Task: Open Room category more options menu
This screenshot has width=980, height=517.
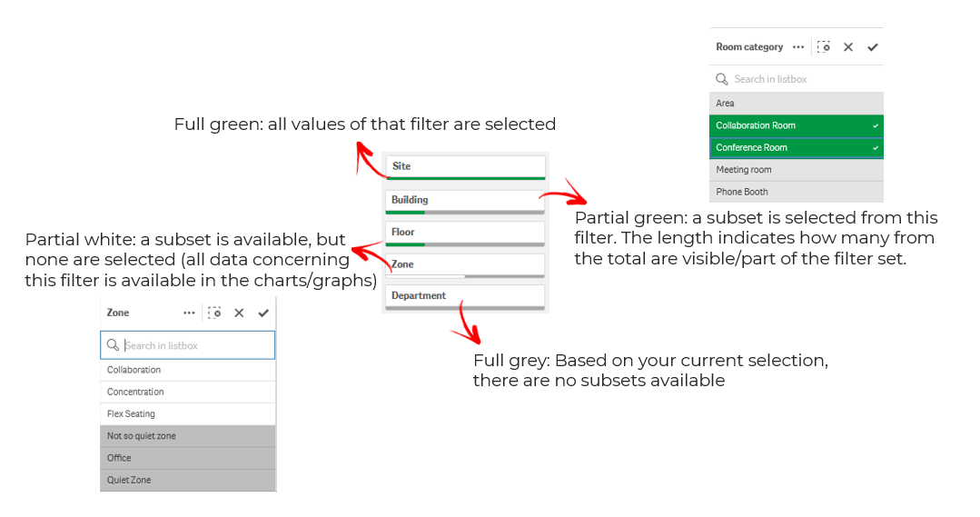Action: [x=798, y=47]
